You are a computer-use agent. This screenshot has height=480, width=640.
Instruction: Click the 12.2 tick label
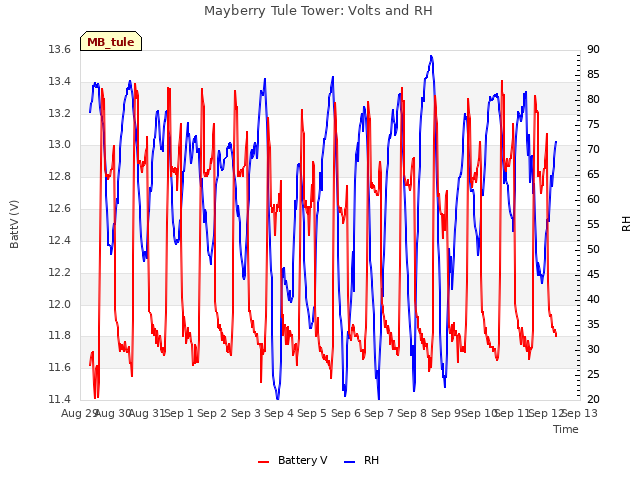click(59, 272)
